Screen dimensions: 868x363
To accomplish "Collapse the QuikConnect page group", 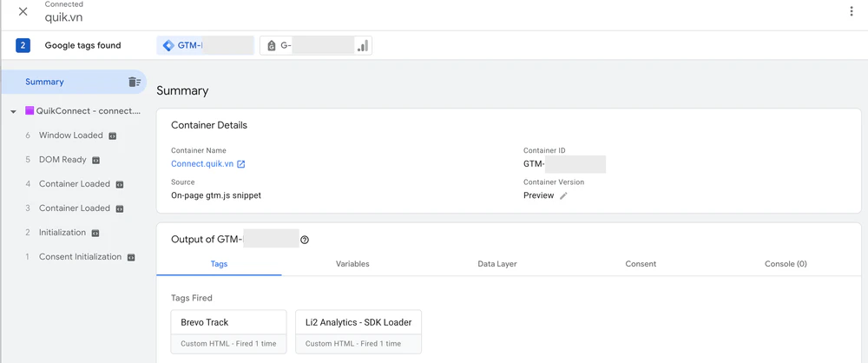I will point(13,111).
